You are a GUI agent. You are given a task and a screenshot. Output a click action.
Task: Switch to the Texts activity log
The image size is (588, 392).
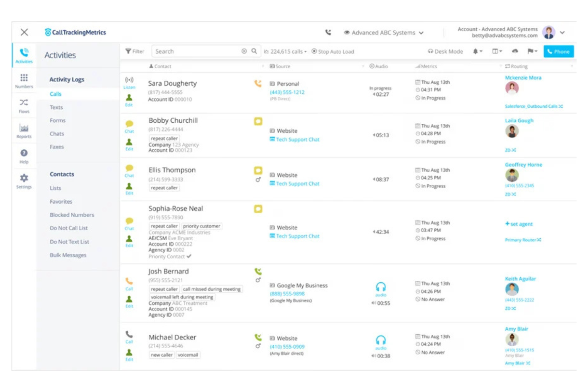[x=56, y=107]
